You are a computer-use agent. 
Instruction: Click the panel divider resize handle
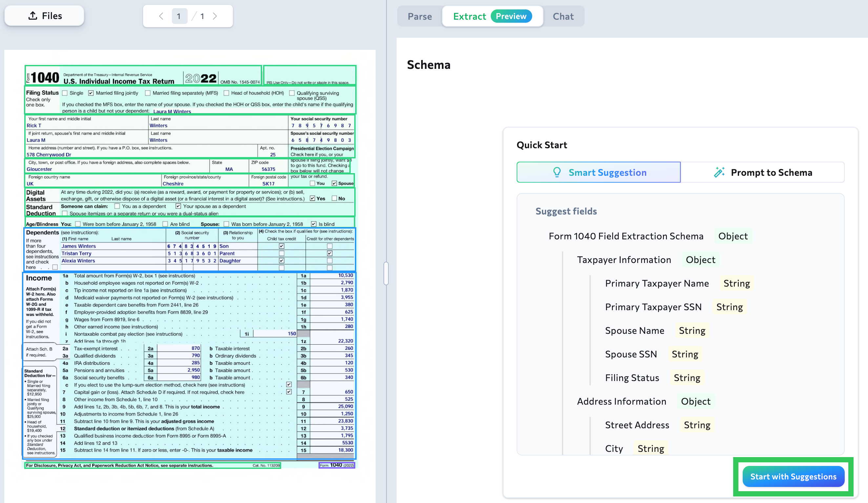click(x=386, y=273)
